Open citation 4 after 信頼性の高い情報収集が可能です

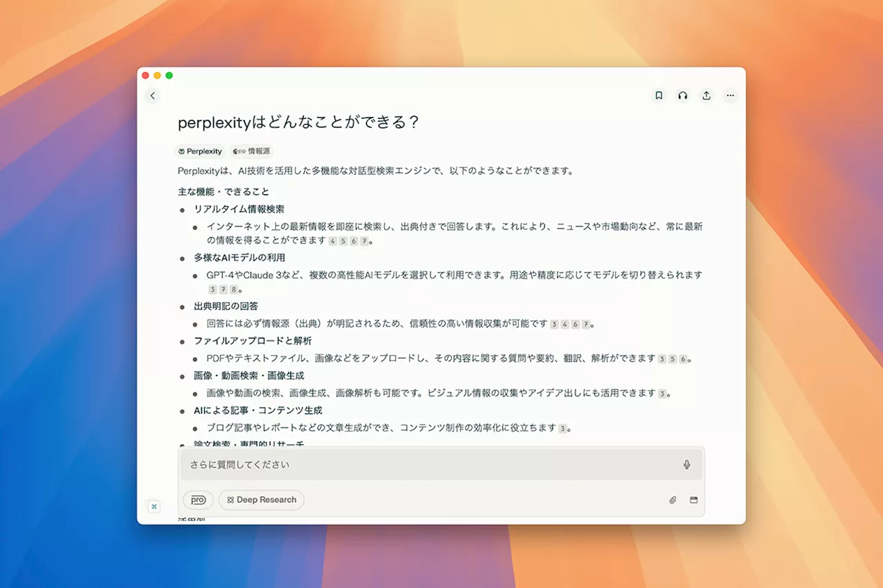564,324
